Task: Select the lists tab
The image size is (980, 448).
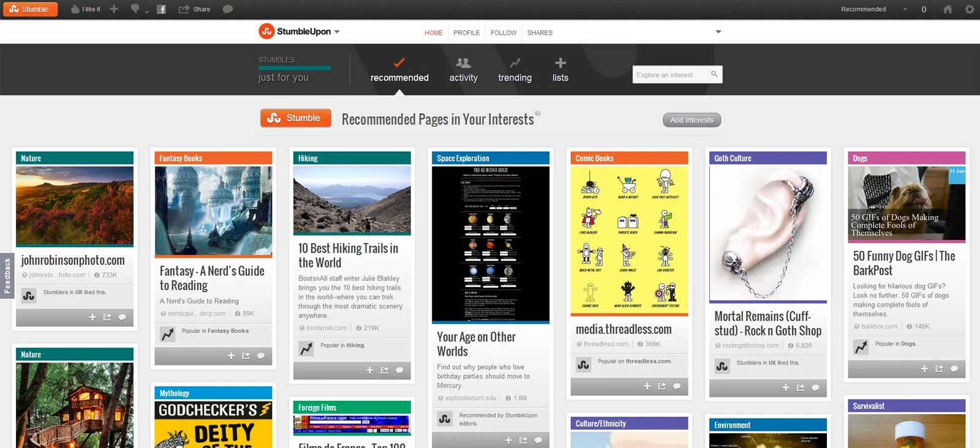Action: pyautogui.click(x=560, y=70)
